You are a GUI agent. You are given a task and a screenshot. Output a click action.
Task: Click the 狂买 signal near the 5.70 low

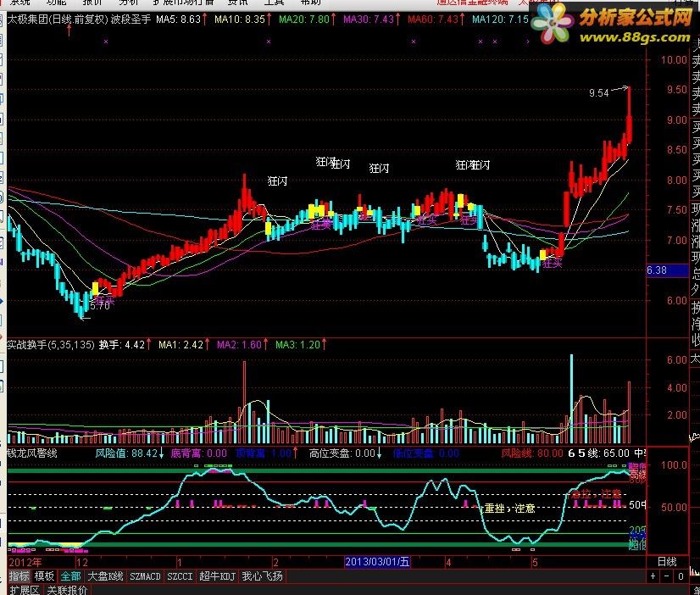tap(105, 299)
